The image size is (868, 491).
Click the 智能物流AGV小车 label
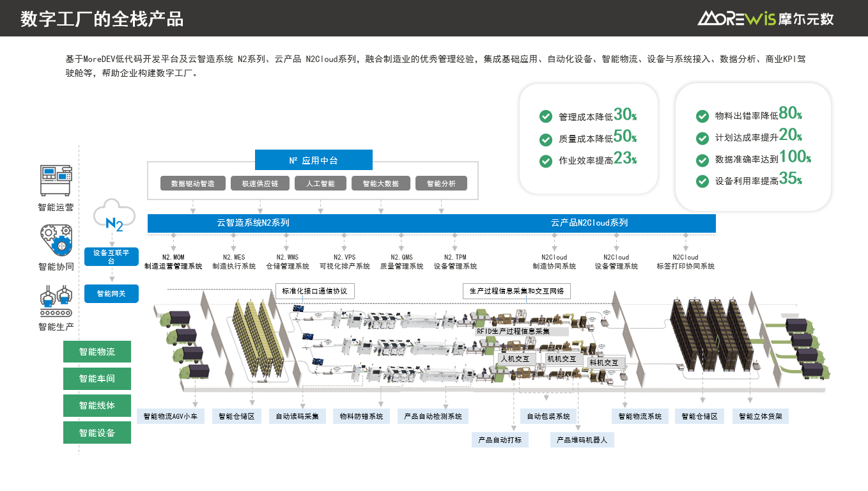(x=171, y=416)
